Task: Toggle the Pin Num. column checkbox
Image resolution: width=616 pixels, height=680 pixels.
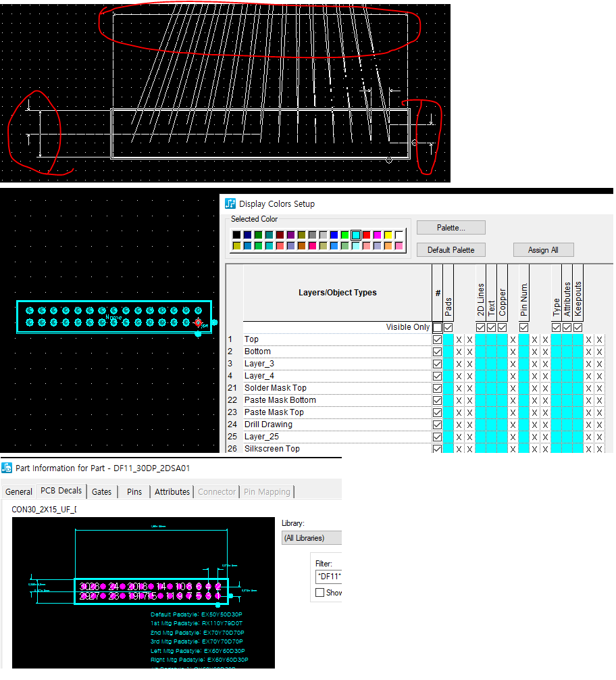Action: click(523, 327)
